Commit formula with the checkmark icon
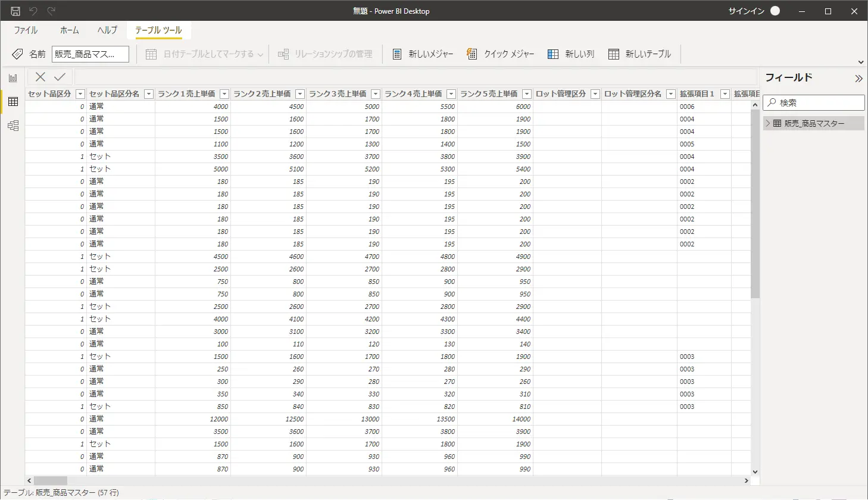The width and height of the screenshot is (868, 500). click(x=60, y=77)
